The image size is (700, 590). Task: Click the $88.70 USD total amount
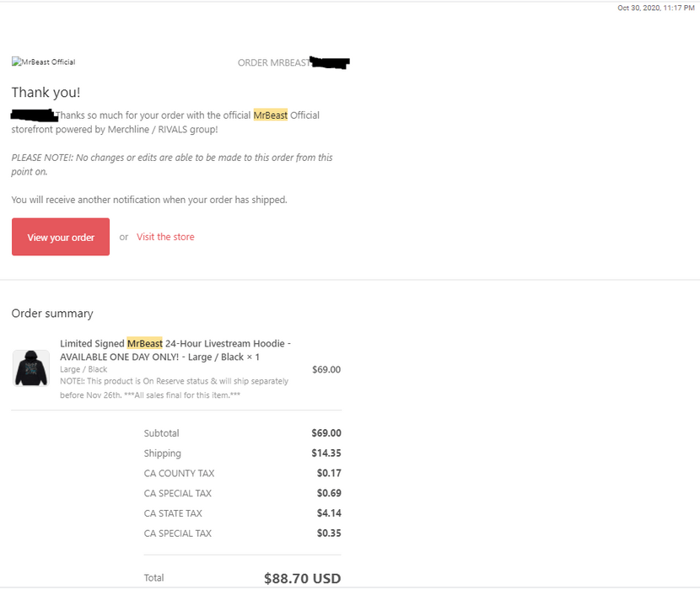[x=302, y=579]
